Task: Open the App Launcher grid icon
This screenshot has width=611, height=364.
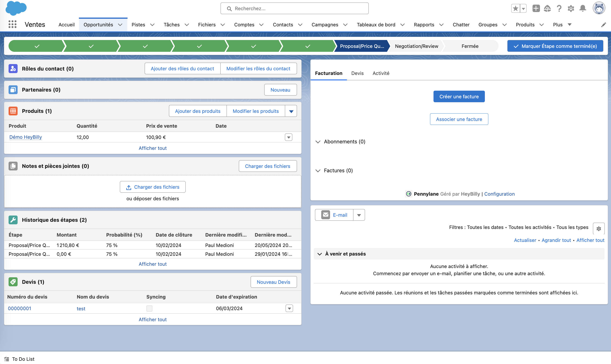Action: (x=12, y=24)
